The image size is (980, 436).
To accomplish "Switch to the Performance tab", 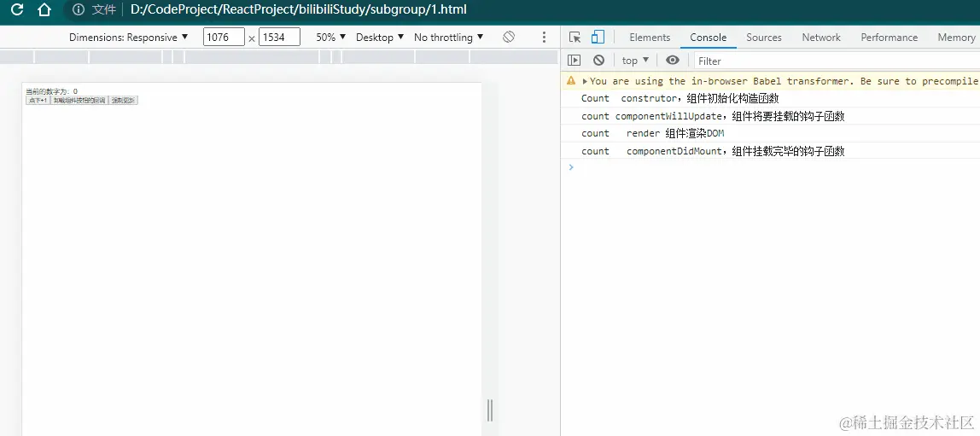I will 889,38.
